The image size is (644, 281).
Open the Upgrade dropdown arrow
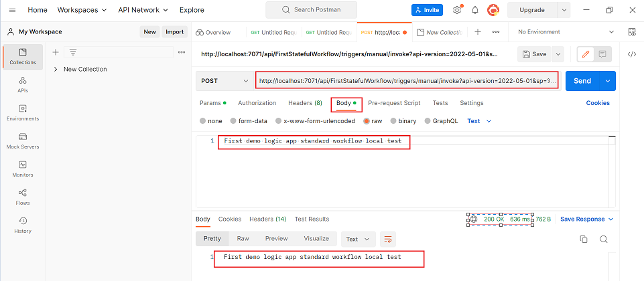[x=564, y=10]
